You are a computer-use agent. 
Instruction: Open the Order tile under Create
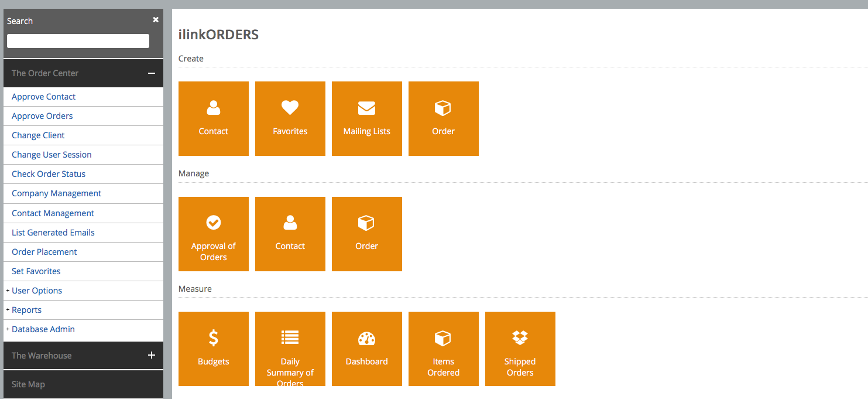pos(444,118)
